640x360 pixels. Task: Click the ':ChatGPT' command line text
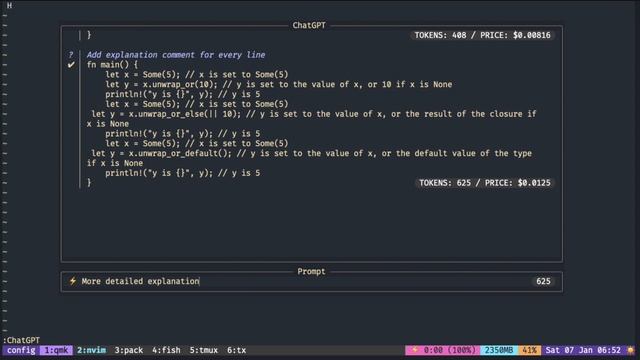(21, 340)
